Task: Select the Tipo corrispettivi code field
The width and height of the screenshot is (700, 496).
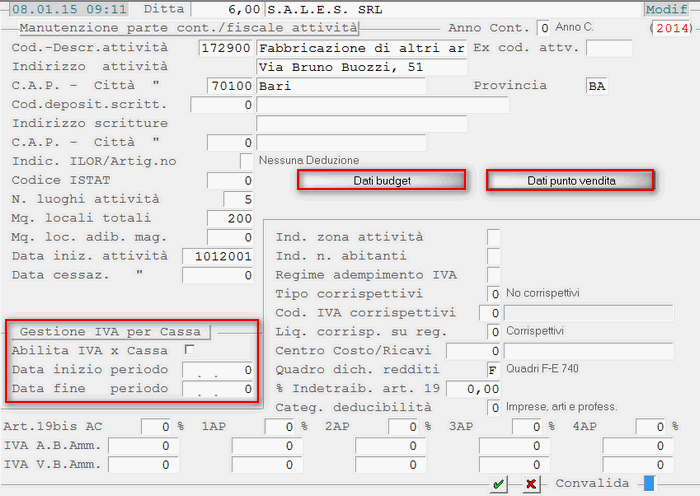Action: pyautogui.click(x=493, y=294)
